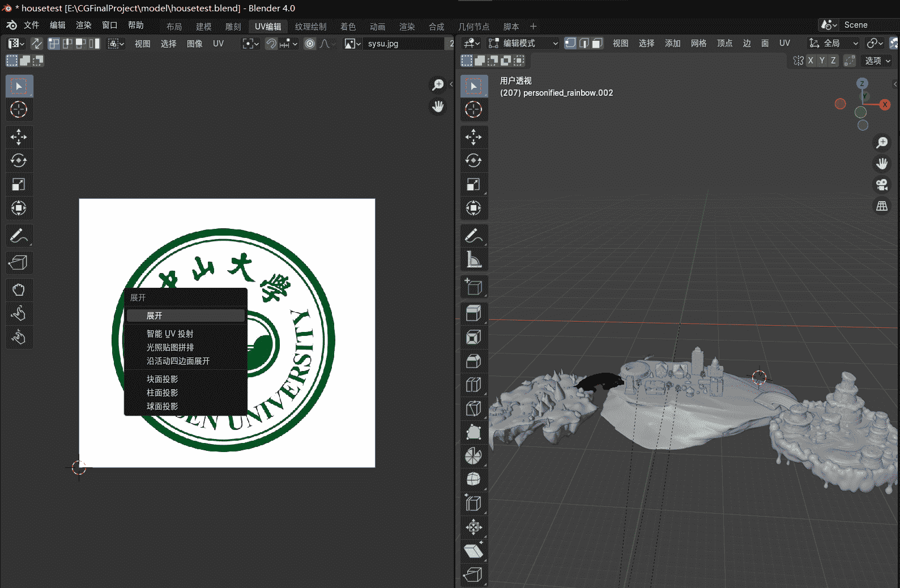The image size is (900, 588).
Task: Toggle X axis mirror
Action: [x=811, y=61]
